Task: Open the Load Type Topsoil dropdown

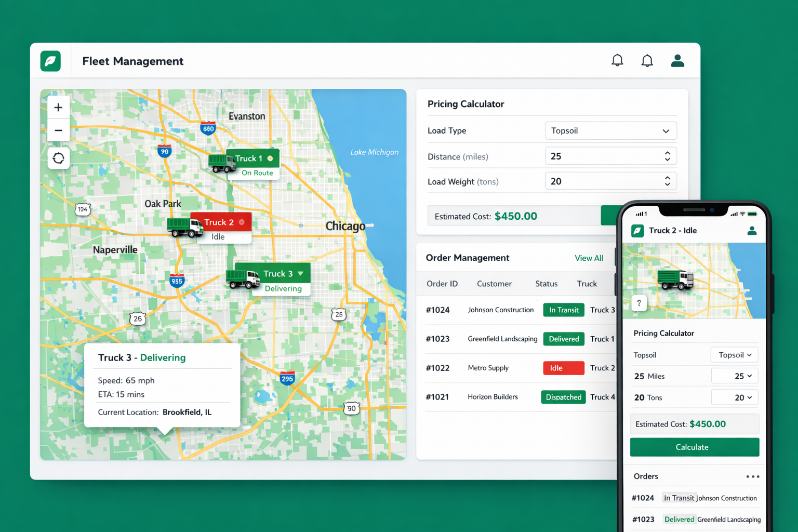Action: [x=610, y=131]
